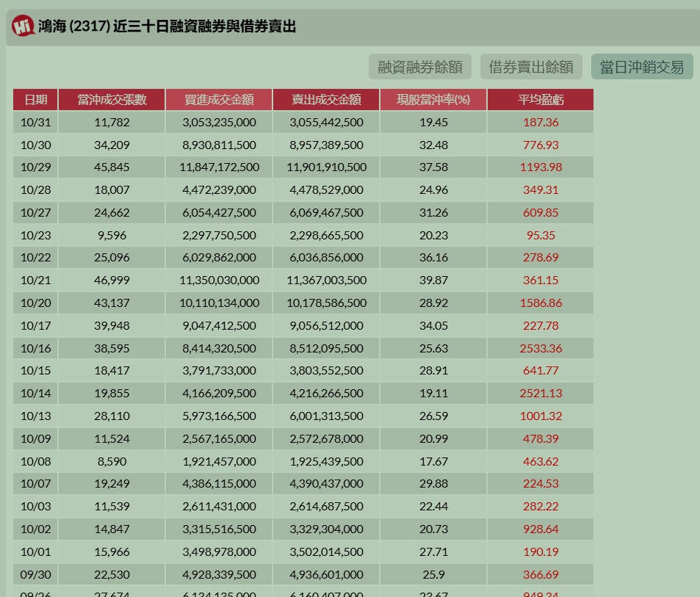
Task: Click buy amount 3,053,235,000
Action: tap(219, 122)
